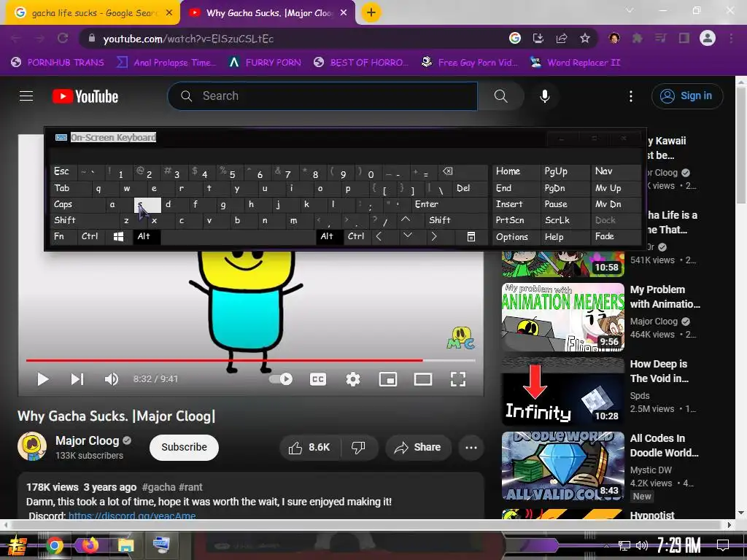Reload the current page

tap(63, 38)
